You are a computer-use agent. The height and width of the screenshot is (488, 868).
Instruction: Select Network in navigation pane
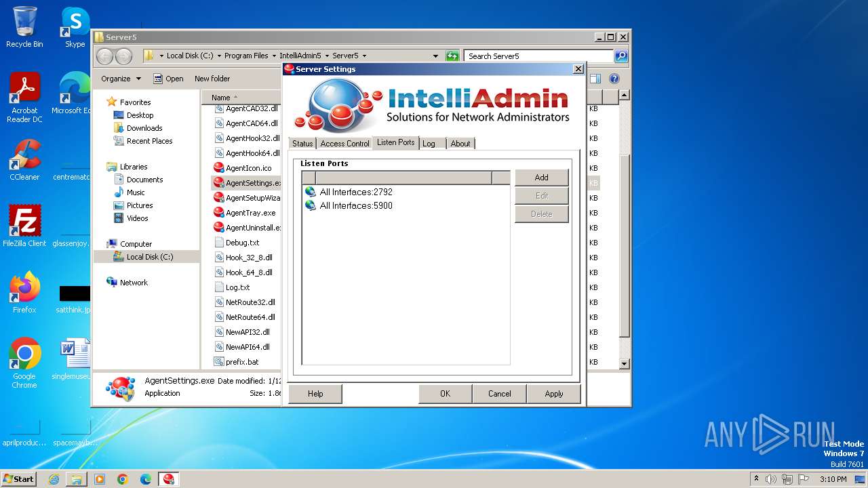pyautogui.click(x=134, y=283)
